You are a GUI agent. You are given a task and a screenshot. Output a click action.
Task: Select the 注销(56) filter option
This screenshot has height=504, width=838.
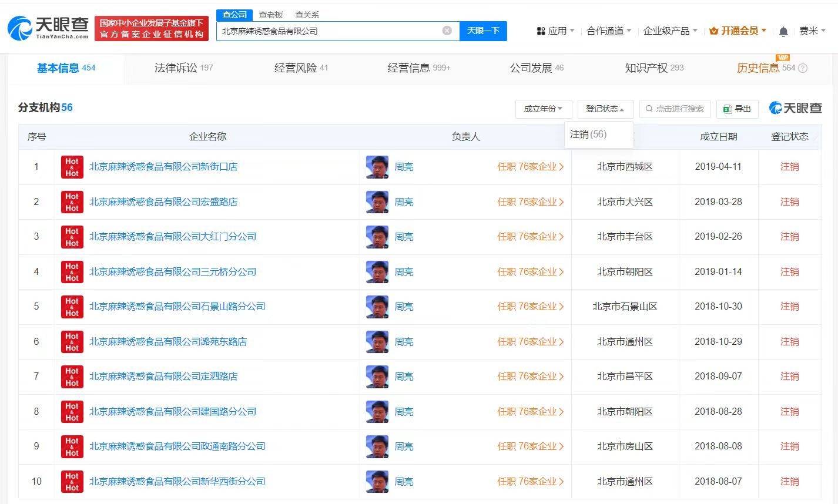coord(588,134)
